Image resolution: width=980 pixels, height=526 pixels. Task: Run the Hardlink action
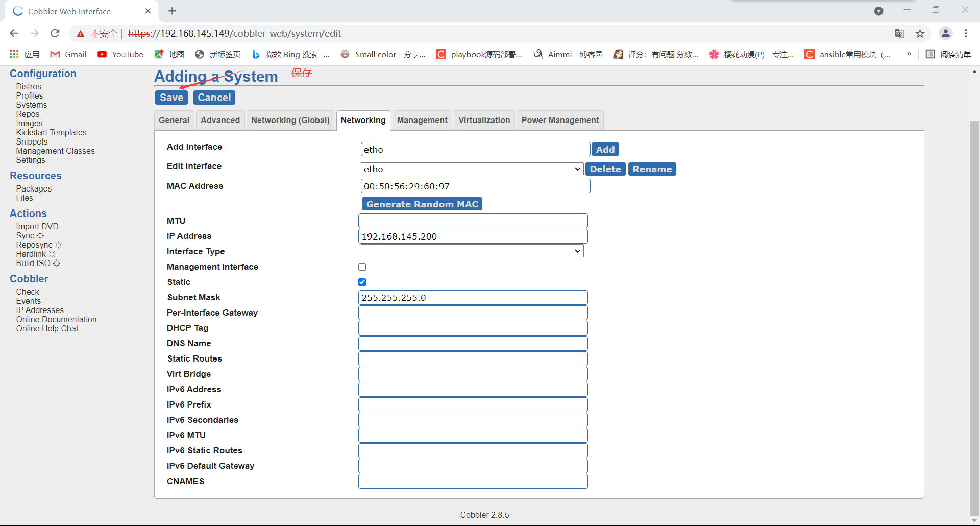point(36,254)
